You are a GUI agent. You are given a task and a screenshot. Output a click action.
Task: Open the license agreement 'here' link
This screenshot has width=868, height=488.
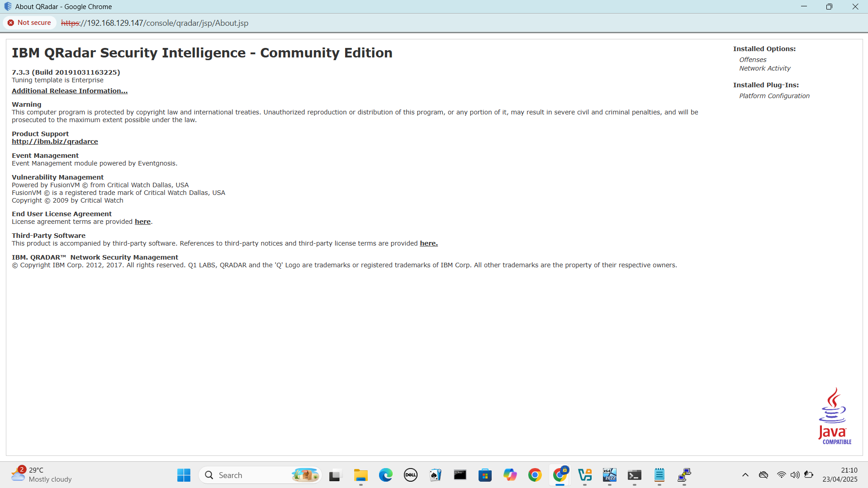142,222
